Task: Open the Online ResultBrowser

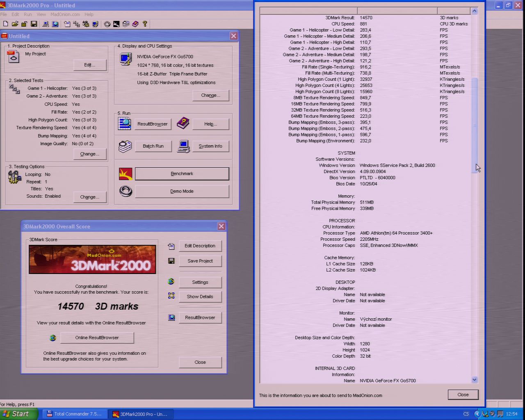Action: pyautogui.click(x=97, y=338)
